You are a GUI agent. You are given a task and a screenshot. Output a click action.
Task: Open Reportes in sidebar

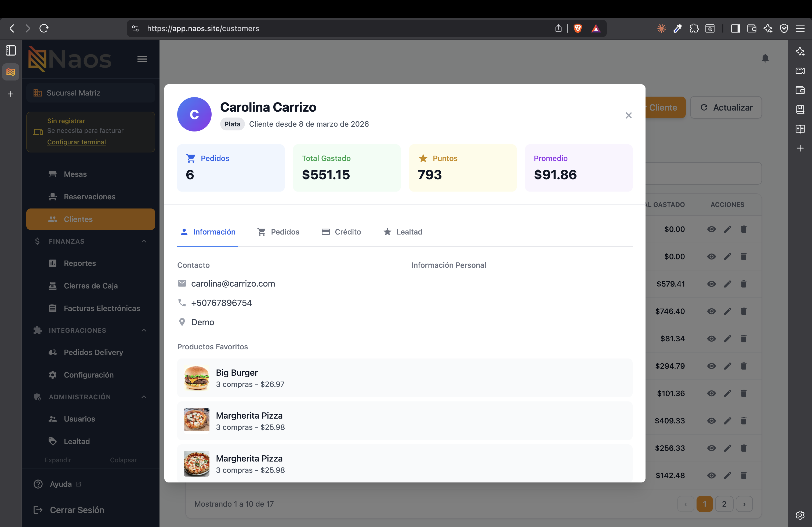91,263
